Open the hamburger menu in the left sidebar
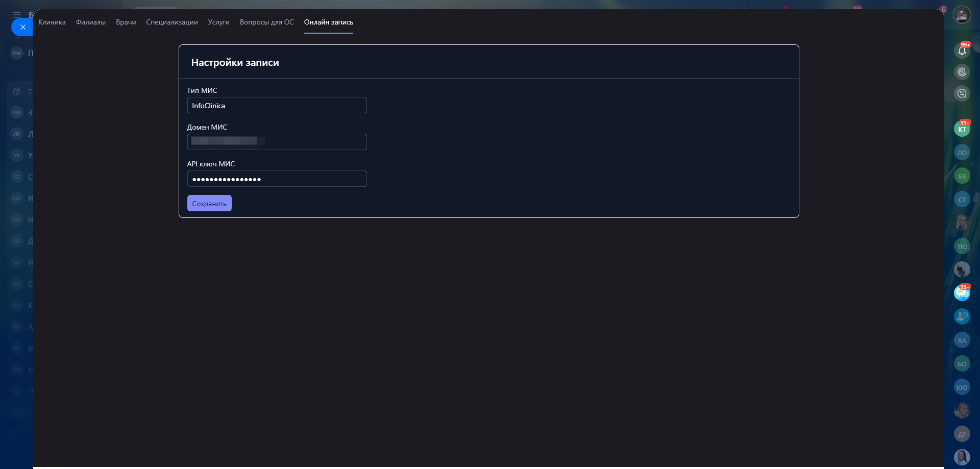 (17, 14)
